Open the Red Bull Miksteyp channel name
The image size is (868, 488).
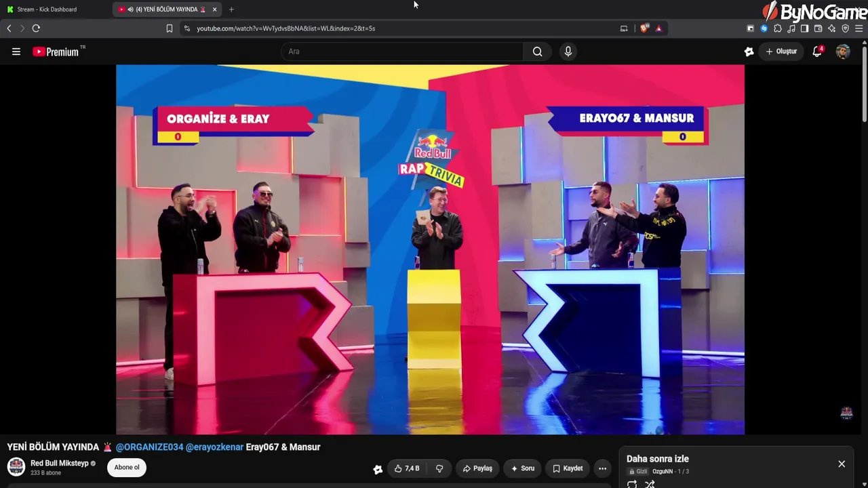(60, 464)
